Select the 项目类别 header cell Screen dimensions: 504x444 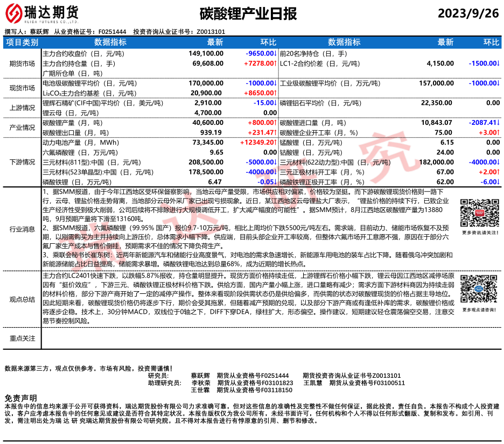coord(22,43)
